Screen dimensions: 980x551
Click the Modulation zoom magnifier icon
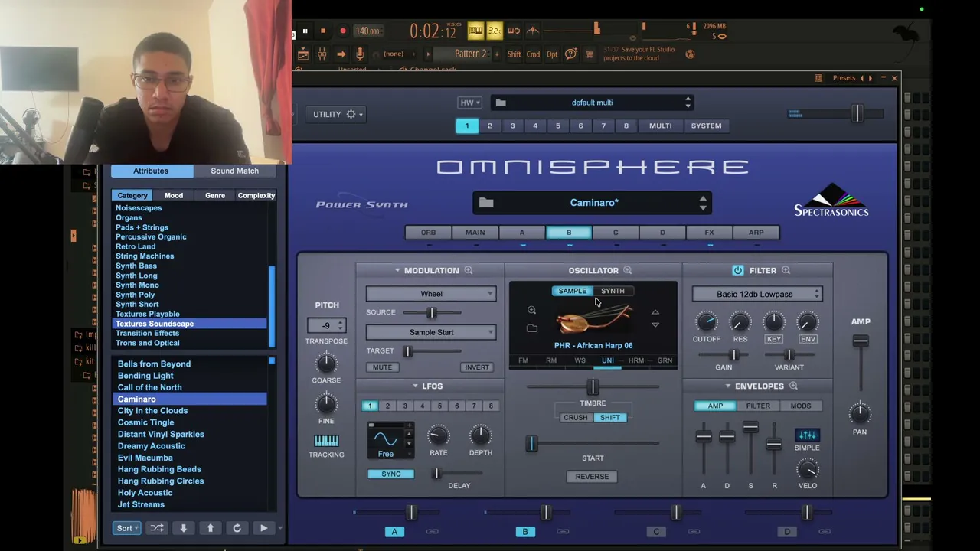point(469,270)
